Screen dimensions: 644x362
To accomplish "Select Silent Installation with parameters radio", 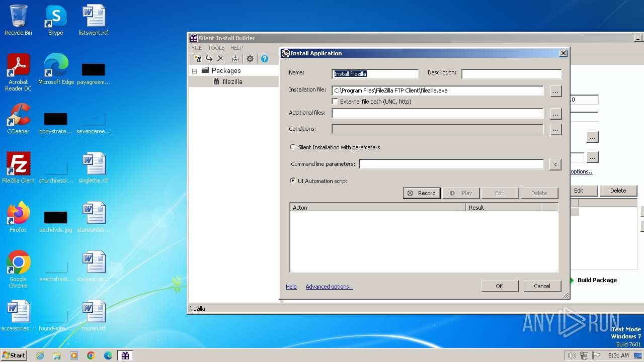I will [x=293, y=147].
